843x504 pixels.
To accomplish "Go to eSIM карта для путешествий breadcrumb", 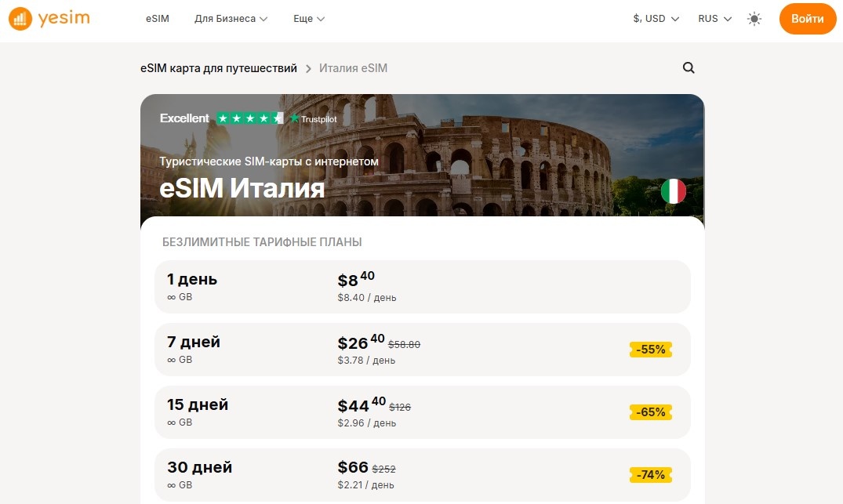I will pyautogui.click(x=218, y=68).
